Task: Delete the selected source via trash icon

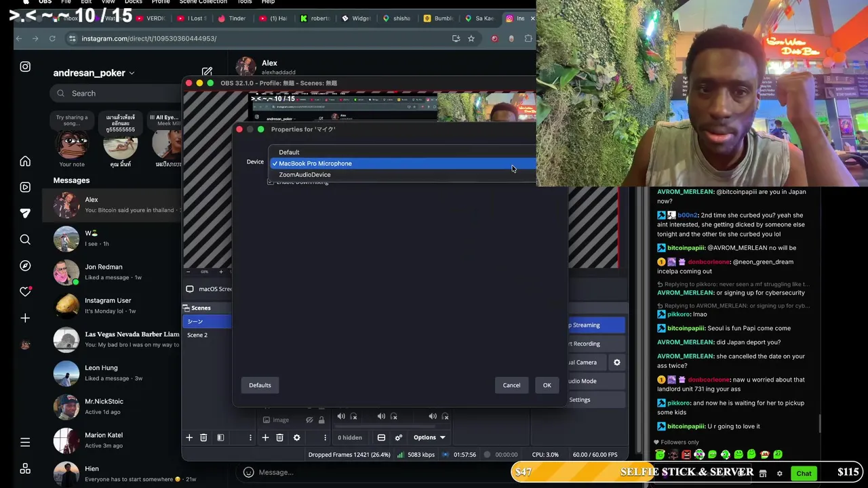Action: pos(279,438)
